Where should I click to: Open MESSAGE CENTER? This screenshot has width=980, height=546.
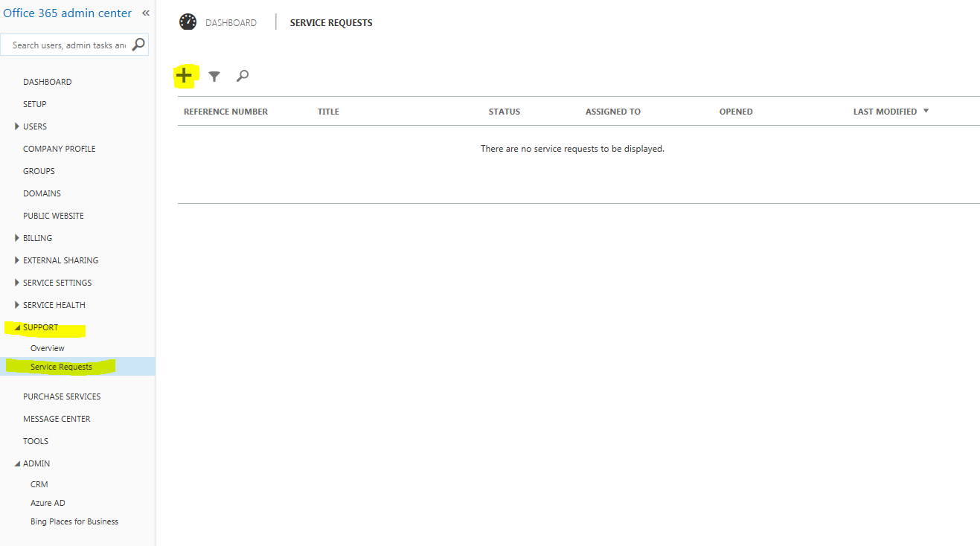pos(57,419)
